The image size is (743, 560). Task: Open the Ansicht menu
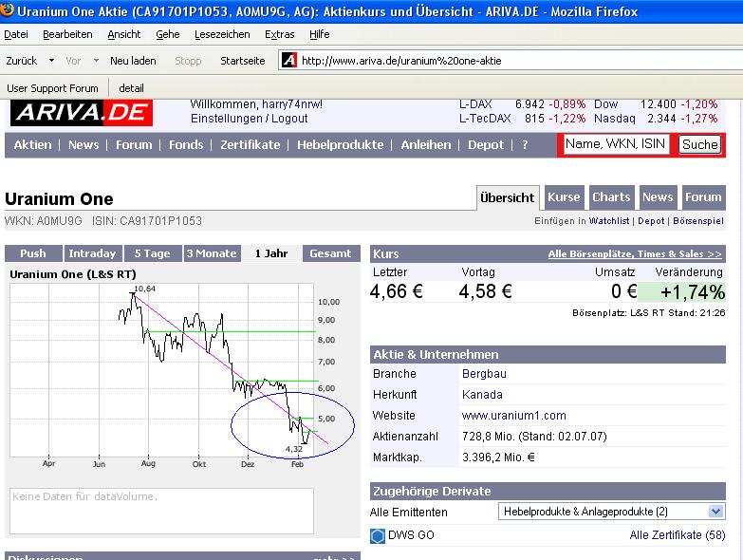tap(124, 34)
